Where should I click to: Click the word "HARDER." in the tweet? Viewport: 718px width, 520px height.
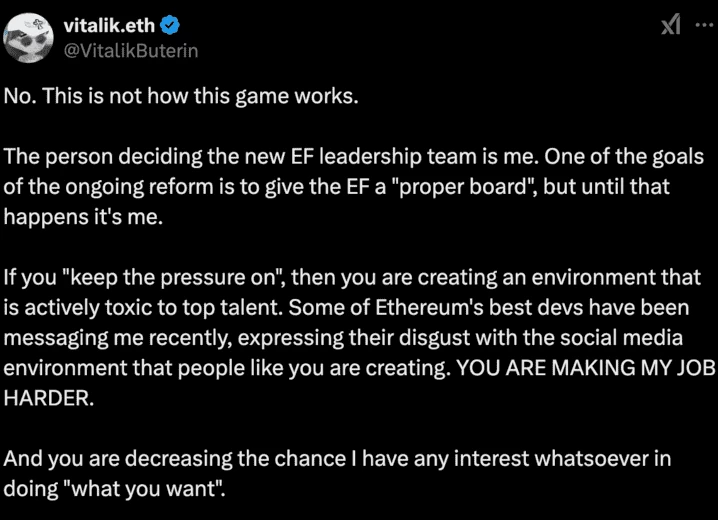49,398
